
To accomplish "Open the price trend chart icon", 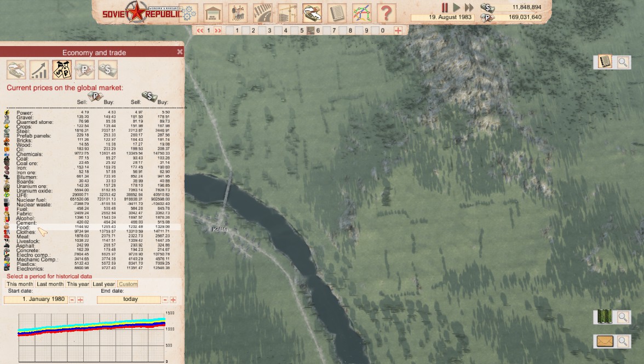I will tap(39, 70).
